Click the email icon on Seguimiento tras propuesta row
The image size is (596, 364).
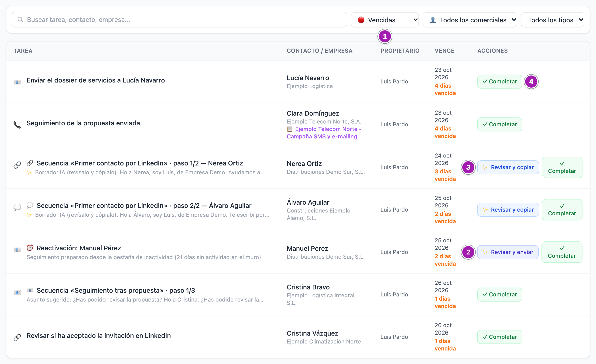click(17, 292)
